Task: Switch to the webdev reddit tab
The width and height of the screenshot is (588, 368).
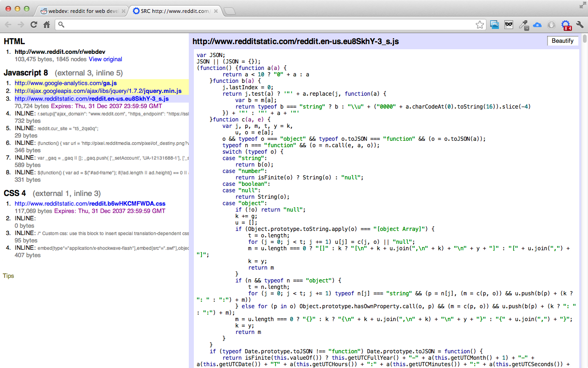Action: pos(80,11)
